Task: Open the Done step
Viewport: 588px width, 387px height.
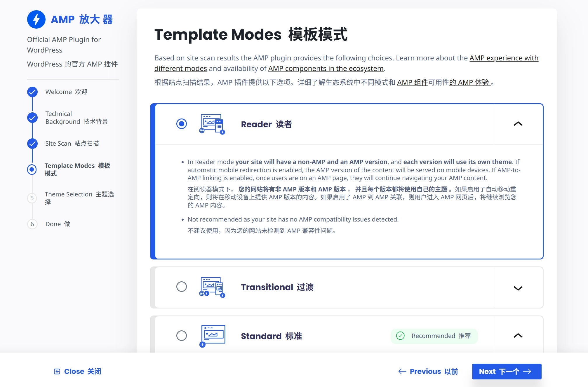Action: (x=58, y=224)
